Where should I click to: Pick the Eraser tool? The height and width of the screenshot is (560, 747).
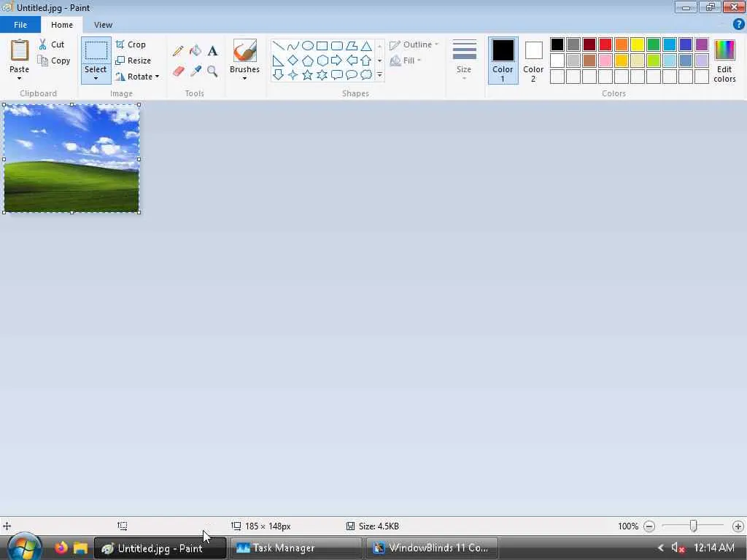178,71
